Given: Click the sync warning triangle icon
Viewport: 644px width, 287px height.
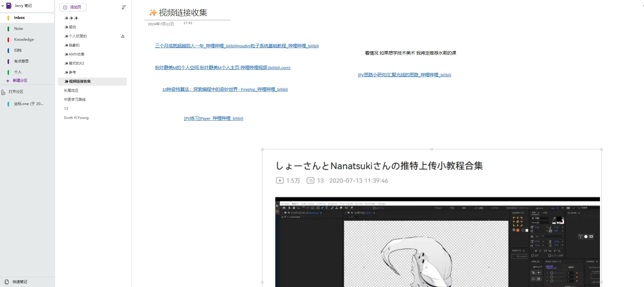Looking at the screenshot, I should pos(123,36).
